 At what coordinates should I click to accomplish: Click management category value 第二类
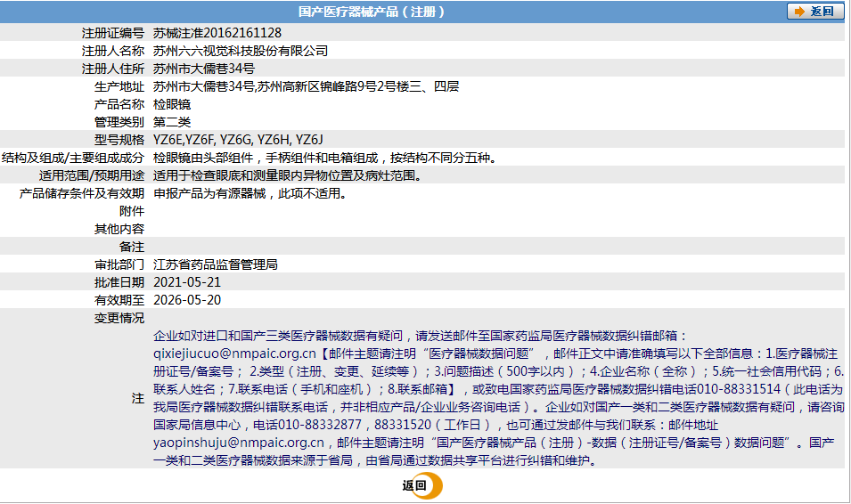pyautogui.click(x=172, y=122)
